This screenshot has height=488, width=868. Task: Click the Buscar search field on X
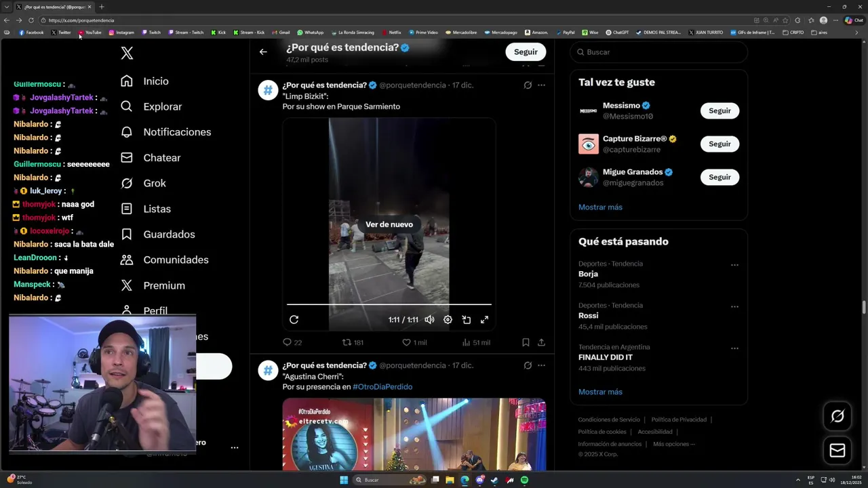[658, 52]
